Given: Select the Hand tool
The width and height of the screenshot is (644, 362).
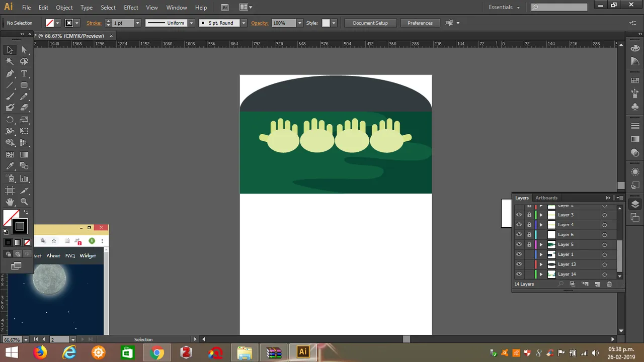Looking at the screenshot, I should [10, 202].
